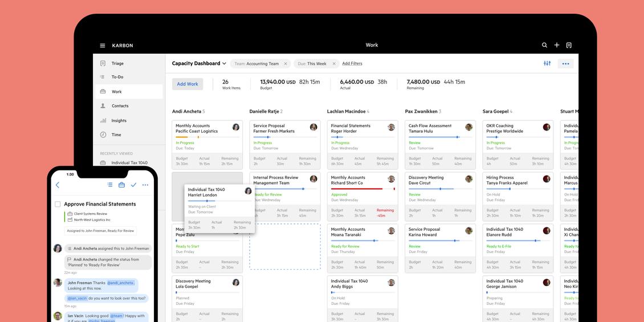Open Service Proposal Farmer Fresh Markets card
This screenshot has height=322, width=644.
click(x=284, y=145)
